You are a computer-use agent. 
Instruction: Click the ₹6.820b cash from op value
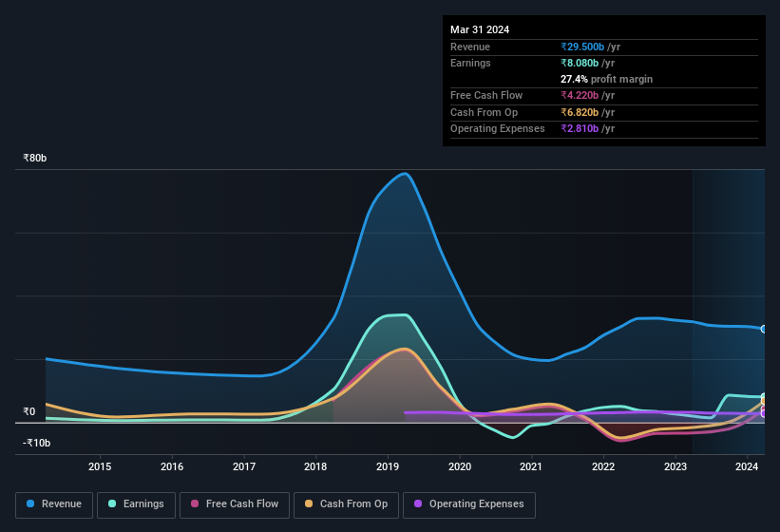(580, 112)
